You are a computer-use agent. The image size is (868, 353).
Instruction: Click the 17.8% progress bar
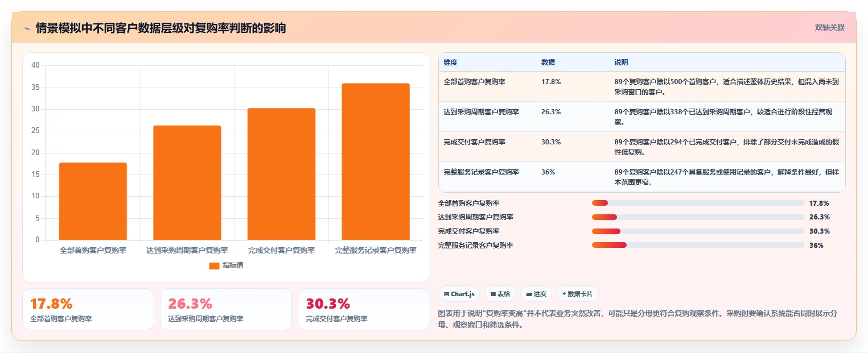pos(698,203)
